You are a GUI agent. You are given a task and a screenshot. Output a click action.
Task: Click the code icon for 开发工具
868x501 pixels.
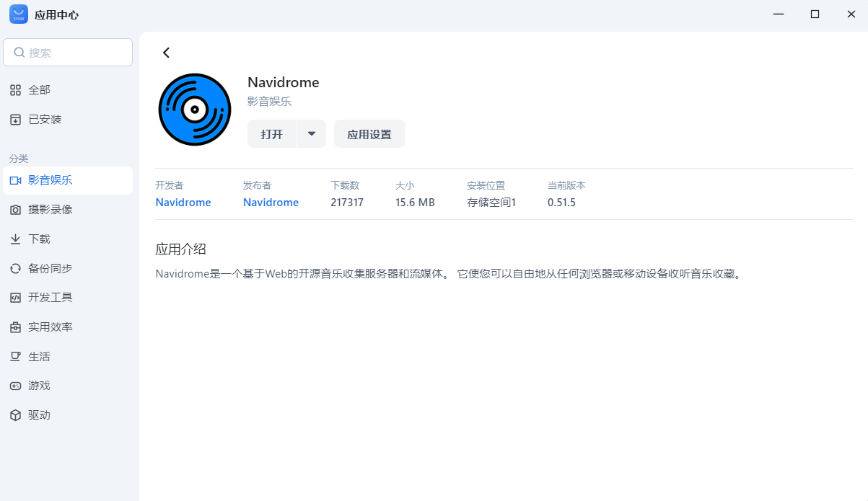pyautogui.click(x=15, y=298)
